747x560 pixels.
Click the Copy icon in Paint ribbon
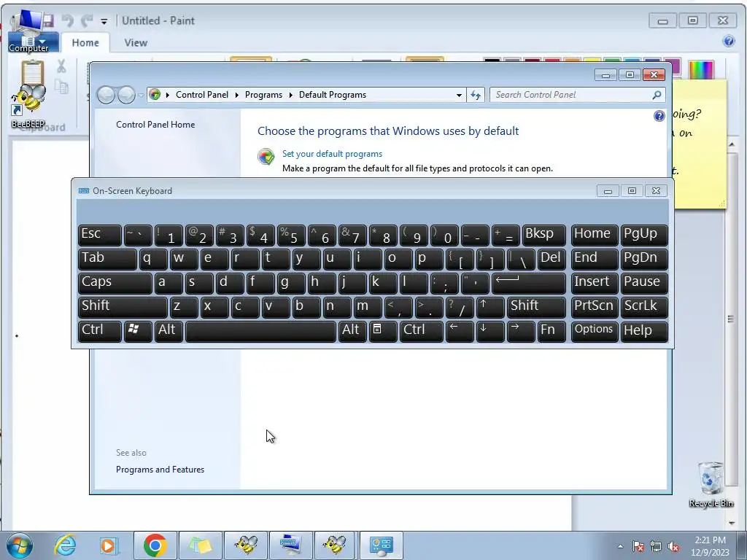[x=61, y=87]
